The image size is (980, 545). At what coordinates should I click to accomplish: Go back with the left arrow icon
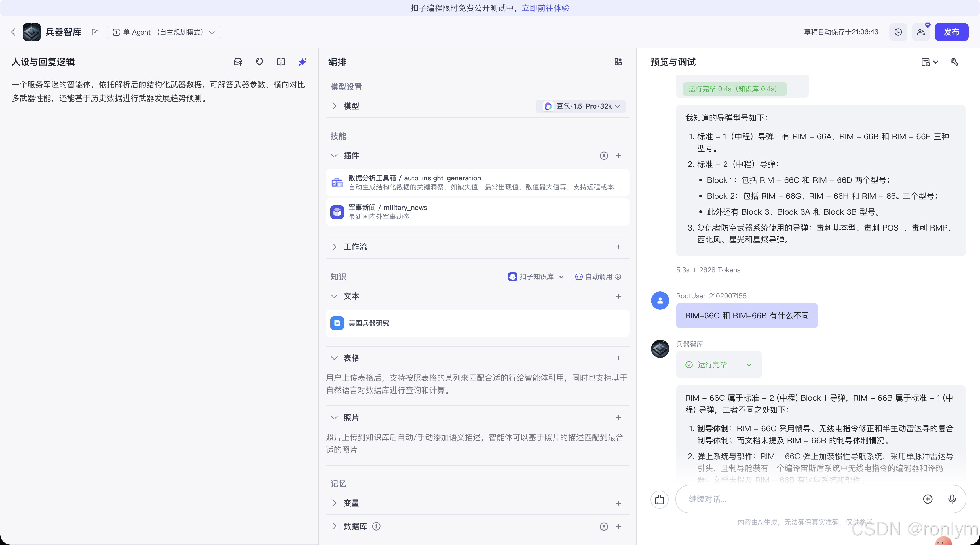(13, 32)
